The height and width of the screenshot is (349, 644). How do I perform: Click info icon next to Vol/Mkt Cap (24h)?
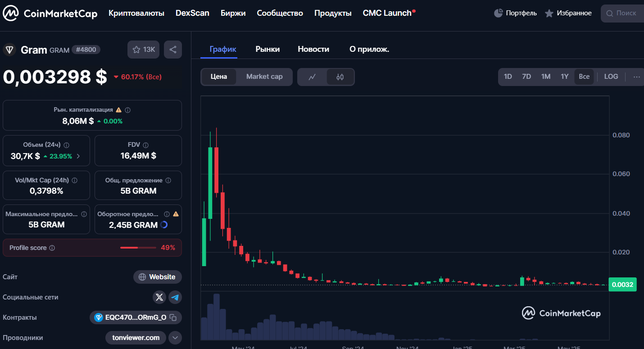coord(75,180)
